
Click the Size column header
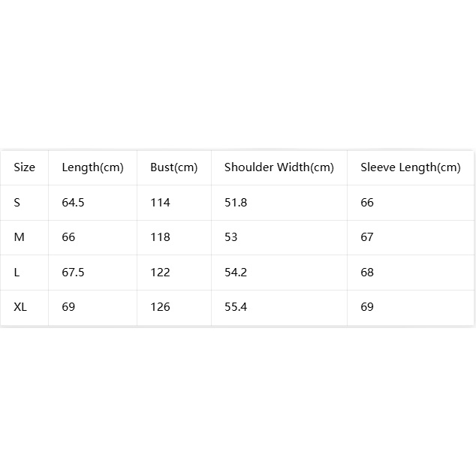(x=24, y=167)
